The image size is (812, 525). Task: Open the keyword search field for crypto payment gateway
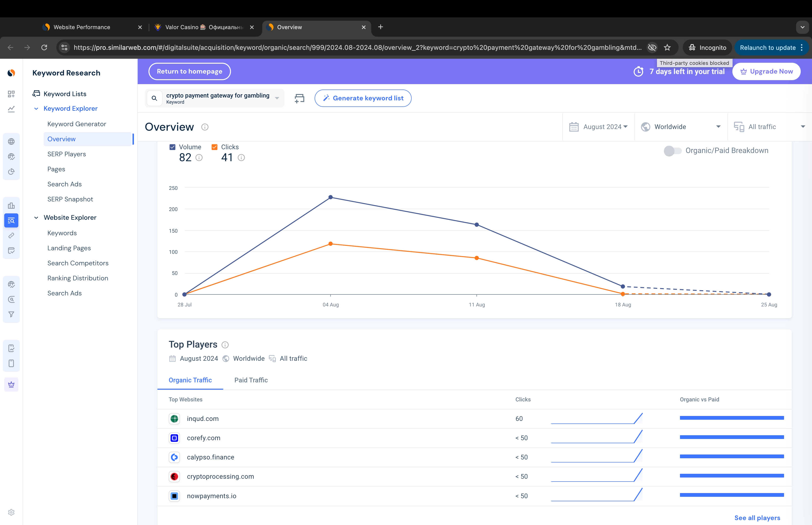215,98
